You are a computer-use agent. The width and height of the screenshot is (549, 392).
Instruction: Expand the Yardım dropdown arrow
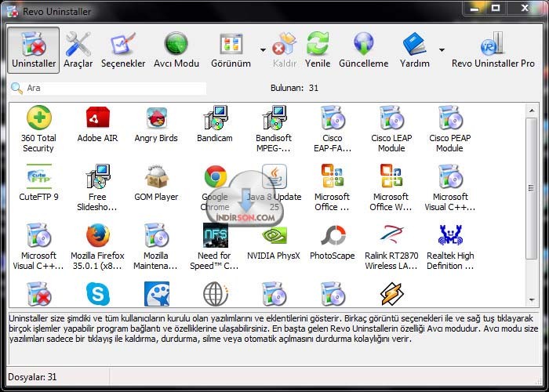tap(442, 50)
